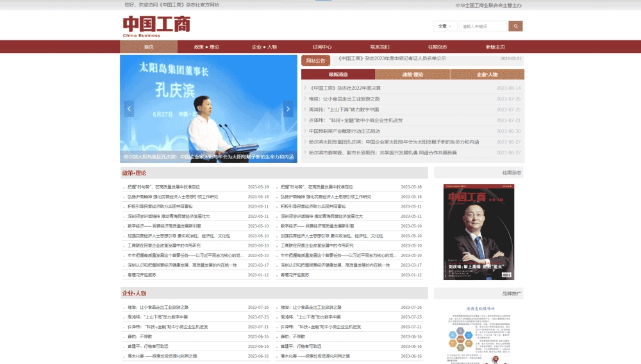Open right-column article 春暖花开迎复苏
This screenshot has height=364, width=641.
[x=295, y=275]
